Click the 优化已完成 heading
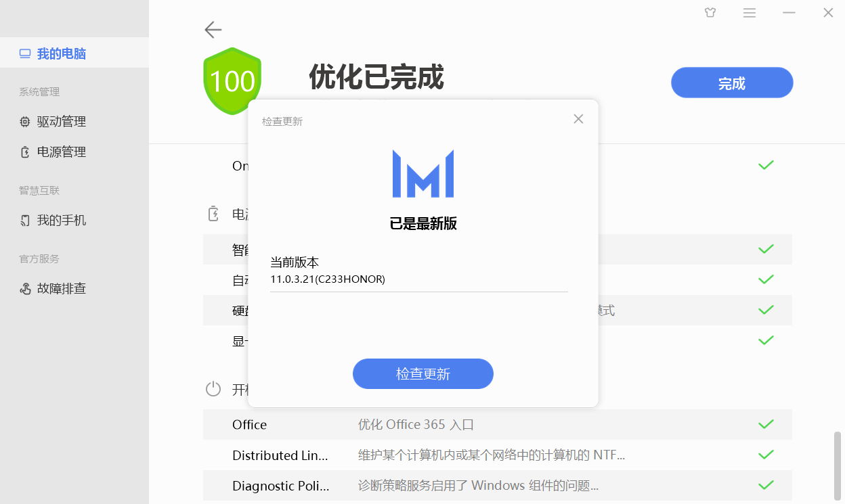The width and height of the screenshot is (845, 504). point(376,77)
